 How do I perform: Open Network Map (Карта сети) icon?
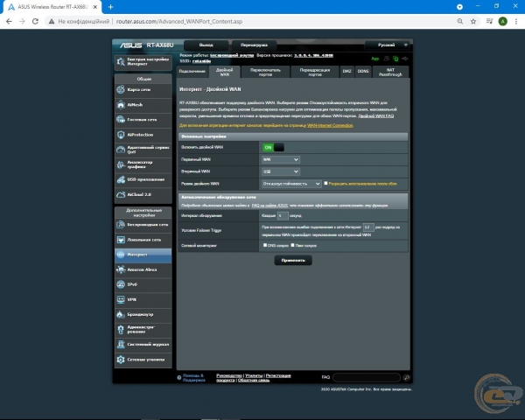(121, 89)
